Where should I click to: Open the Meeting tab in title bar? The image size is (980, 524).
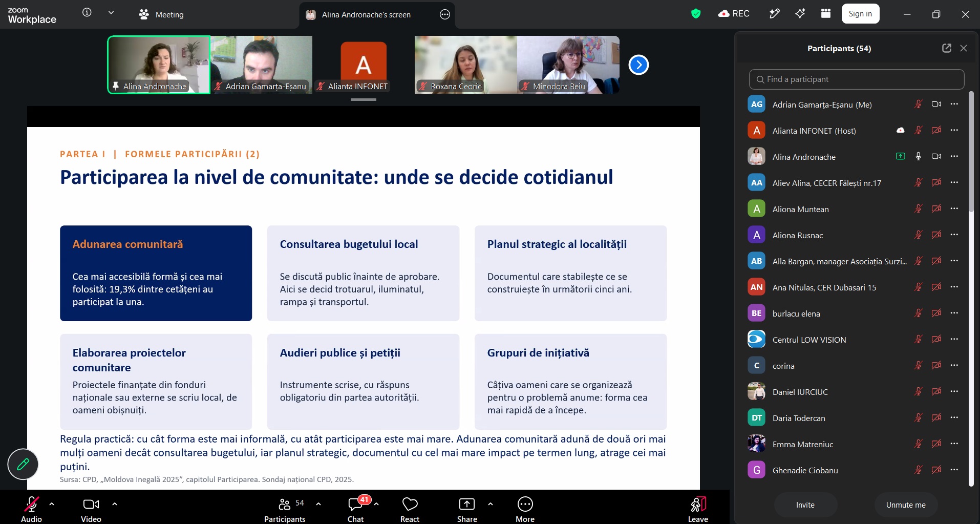[x=161, y=14]
